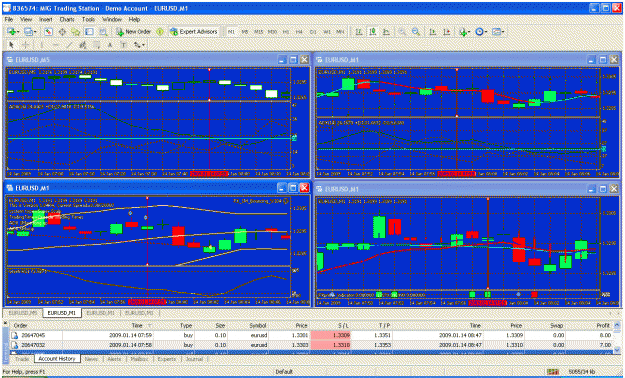Open the Tools menu
The image size is (625, 378).
coord(88,19)
